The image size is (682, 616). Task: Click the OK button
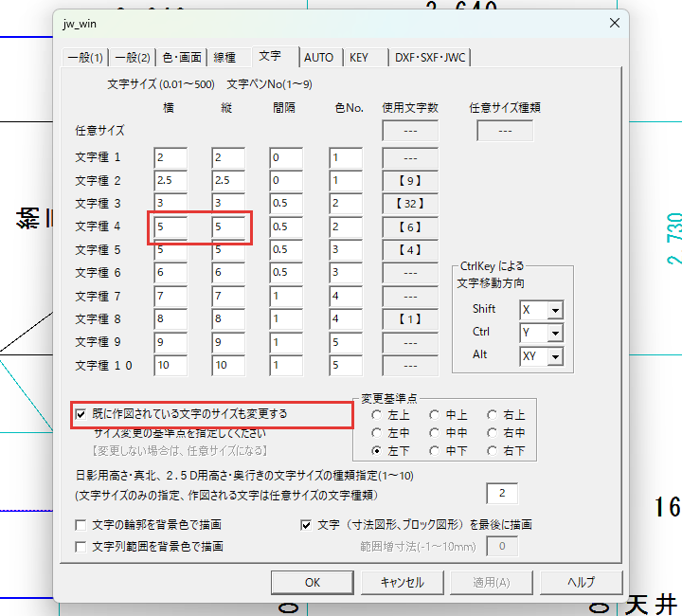[x=313, y=583]
